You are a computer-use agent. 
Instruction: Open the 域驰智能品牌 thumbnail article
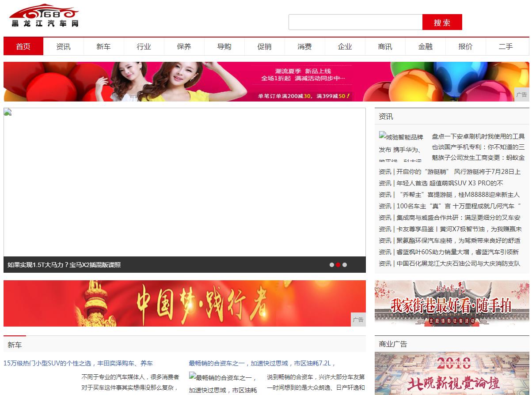(x=401, y=146)
